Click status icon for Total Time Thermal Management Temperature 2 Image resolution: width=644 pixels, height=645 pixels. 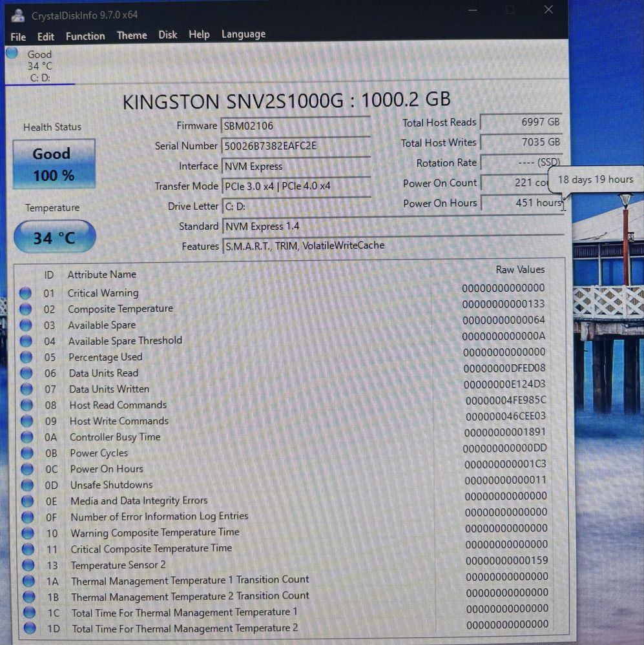[29, 628]
